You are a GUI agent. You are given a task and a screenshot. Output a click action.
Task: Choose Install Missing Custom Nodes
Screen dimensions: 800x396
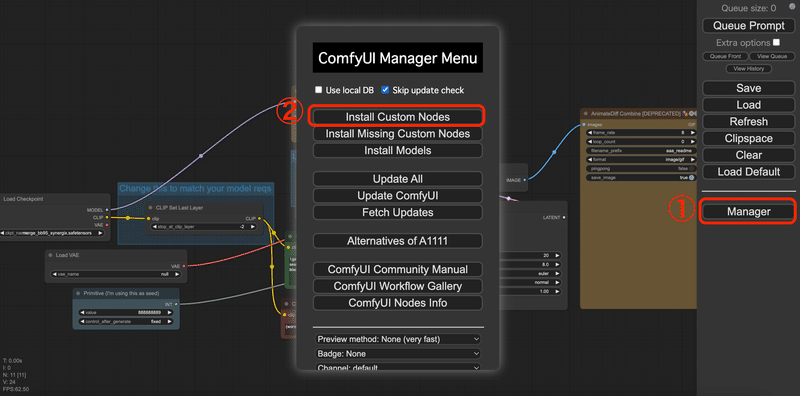(397, 134)
